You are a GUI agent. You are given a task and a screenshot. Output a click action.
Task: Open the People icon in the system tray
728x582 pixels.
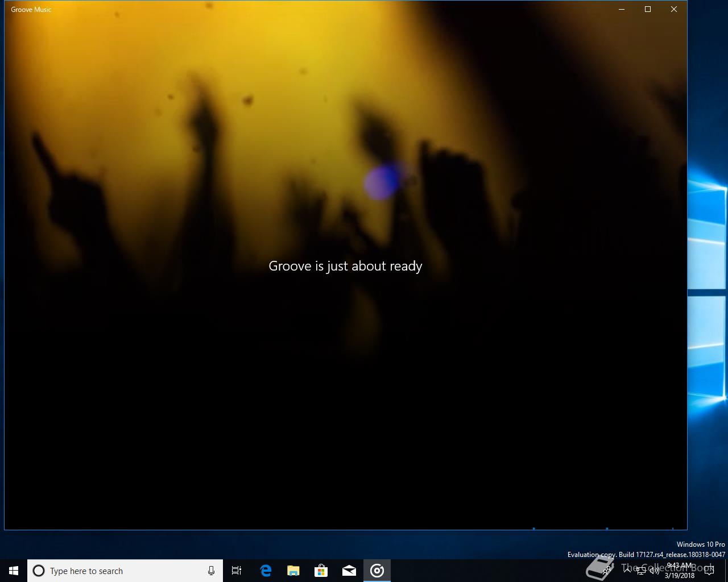pyautogui.click(x=608, y=571)
